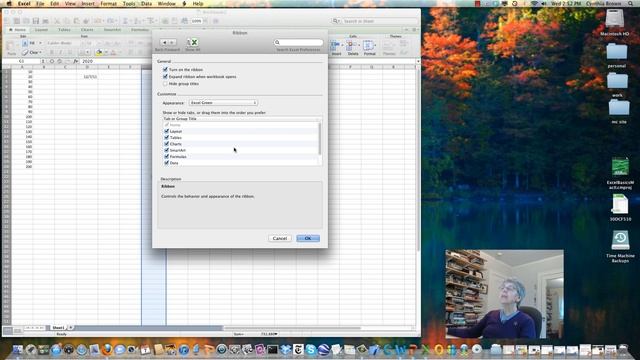Open Format cells icon in ribbon
Image resolution: width=640 pixels, height=360 pixels.
[369, 45]
